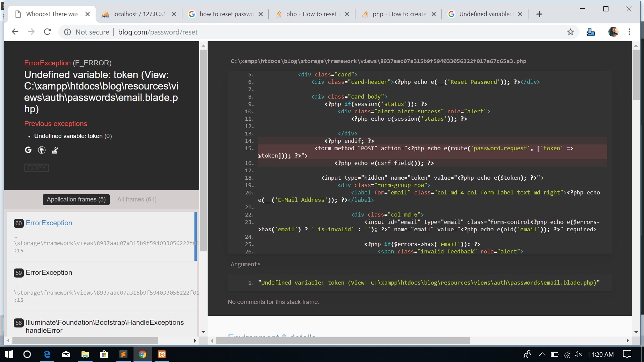Select All frames (61) tab

pos(137,199)
